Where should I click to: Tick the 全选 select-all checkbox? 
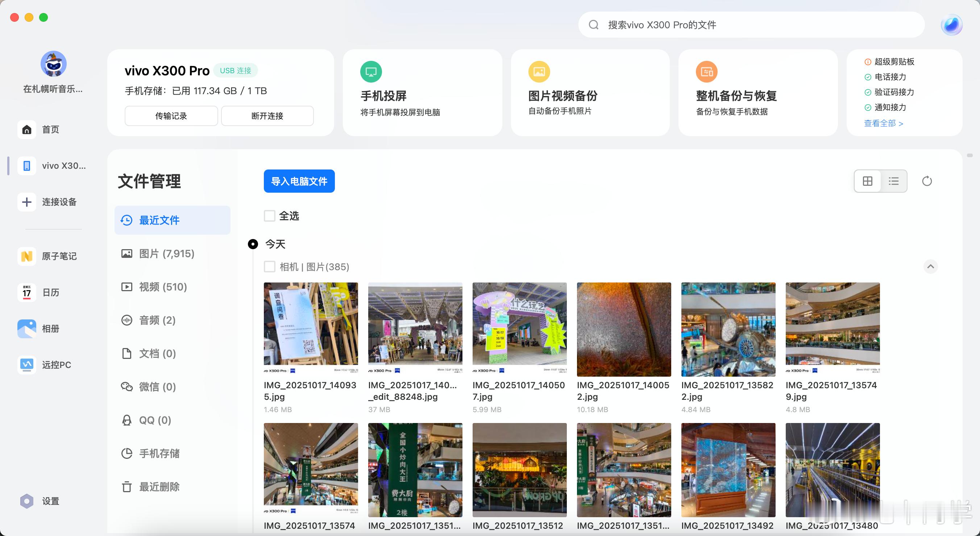coord(269,216)
